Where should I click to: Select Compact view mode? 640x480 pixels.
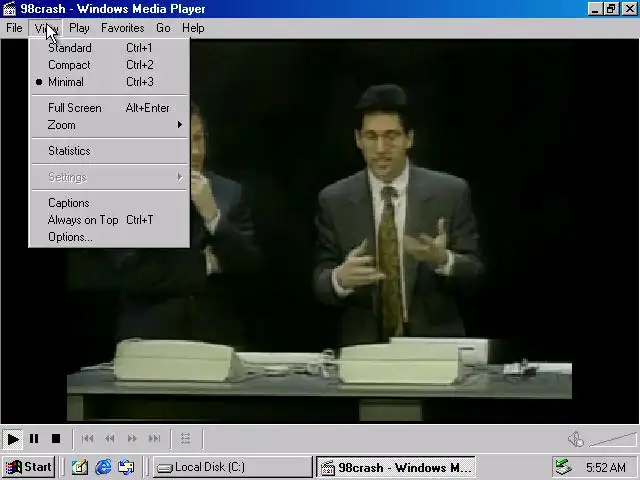(109, 65)
